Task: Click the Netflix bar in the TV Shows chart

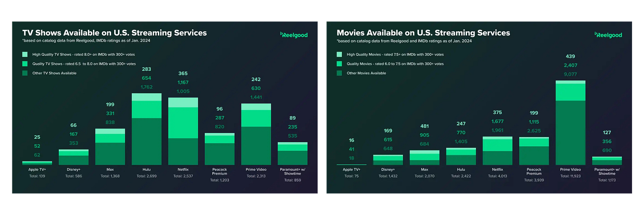Action: point(183,131)
